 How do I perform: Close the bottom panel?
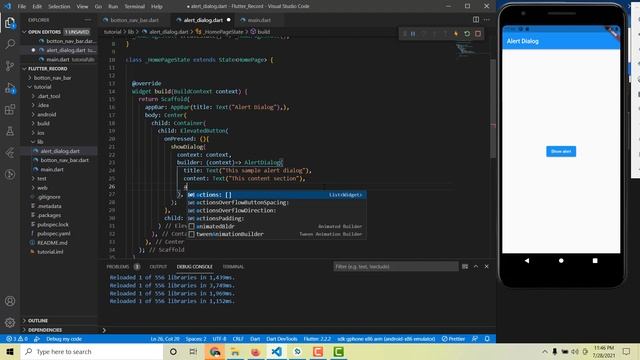(x=487, y=267)
